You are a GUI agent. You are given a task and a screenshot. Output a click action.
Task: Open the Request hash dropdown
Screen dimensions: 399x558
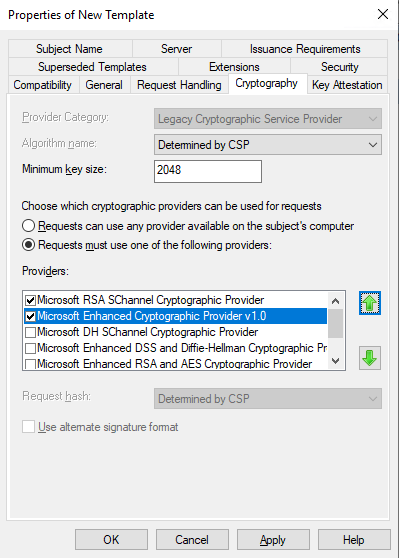tap(268, 399)
